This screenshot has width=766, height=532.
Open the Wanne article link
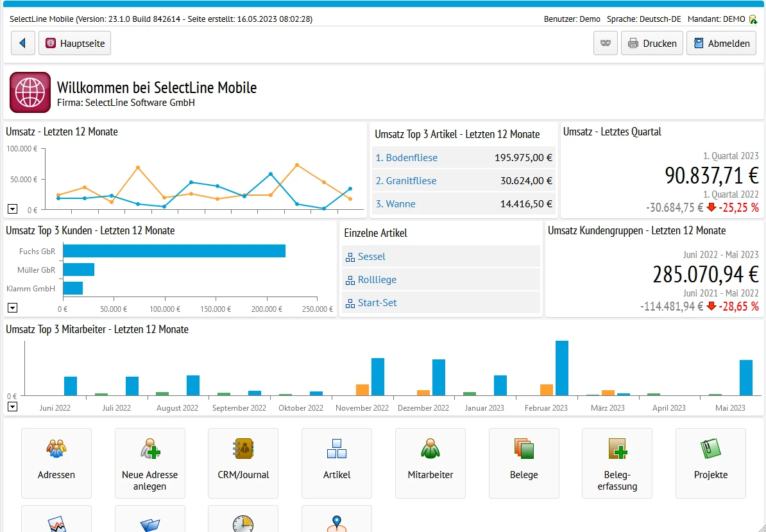[x=396, y=203]
